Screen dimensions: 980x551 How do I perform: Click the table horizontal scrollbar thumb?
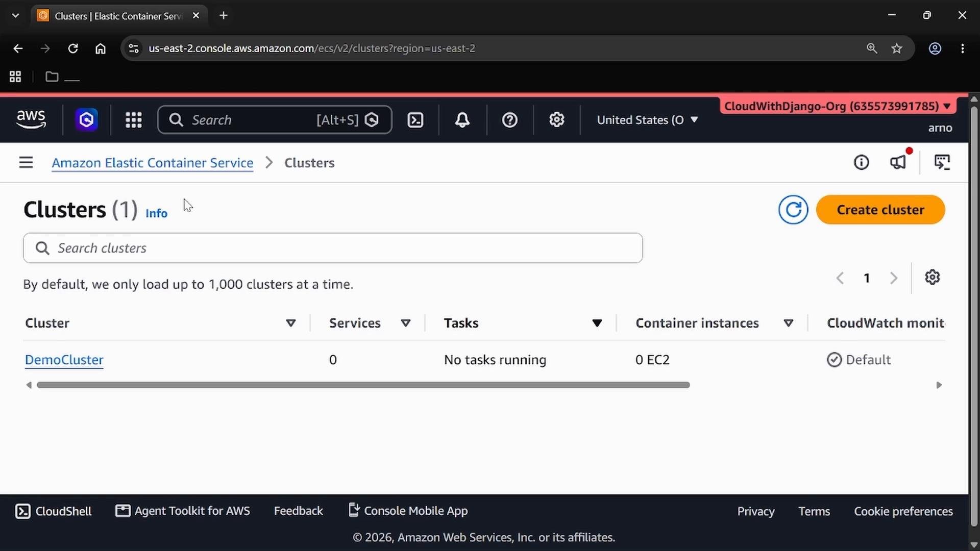click(x=363, y=385)
